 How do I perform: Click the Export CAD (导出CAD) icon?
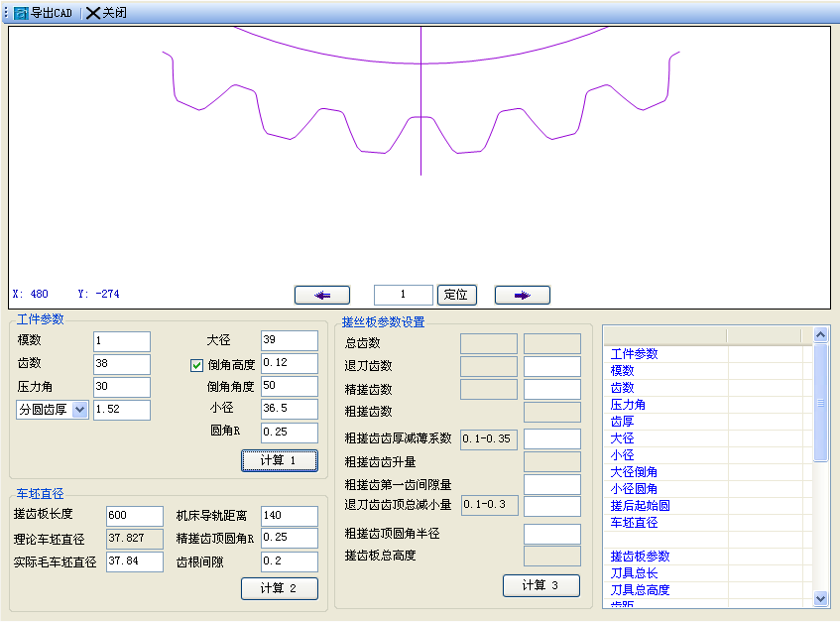click(x=21, y=14)
